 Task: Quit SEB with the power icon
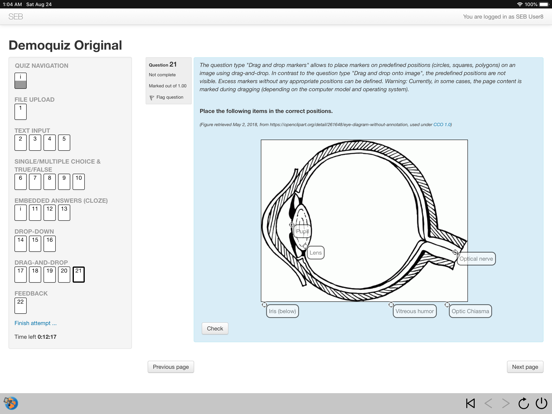point(541,403)
